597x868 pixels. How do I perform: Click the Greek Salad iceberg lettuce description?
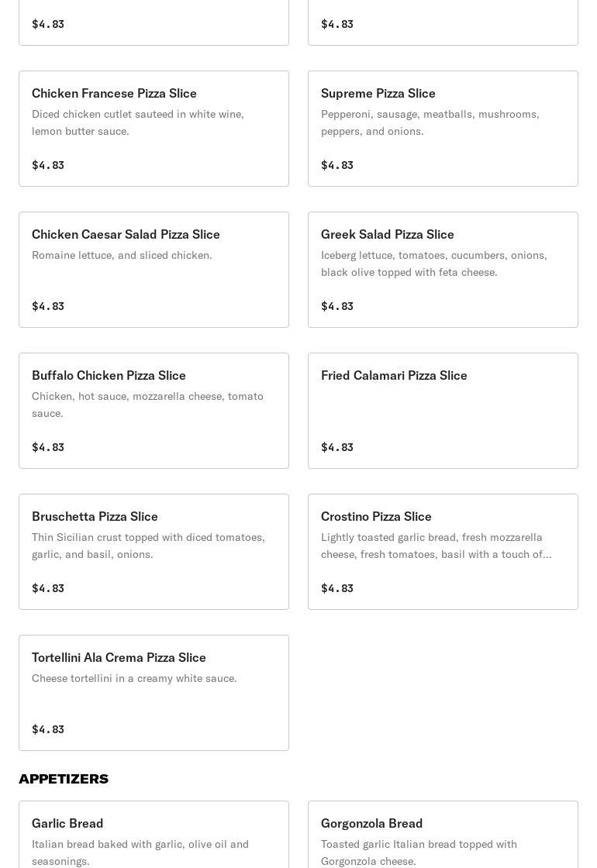click(x=433, y=263)
